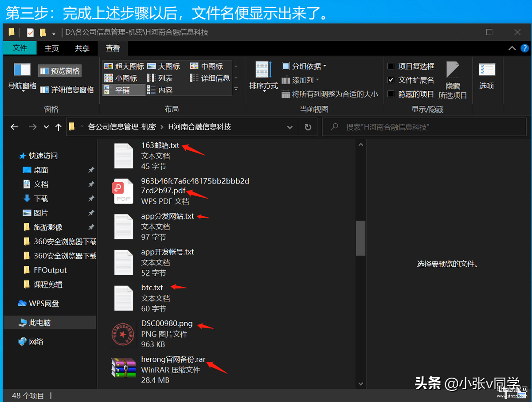Expand the layout gallery with the More arrow
Viewport: 532px width, 402px height.
coord(236,90)
